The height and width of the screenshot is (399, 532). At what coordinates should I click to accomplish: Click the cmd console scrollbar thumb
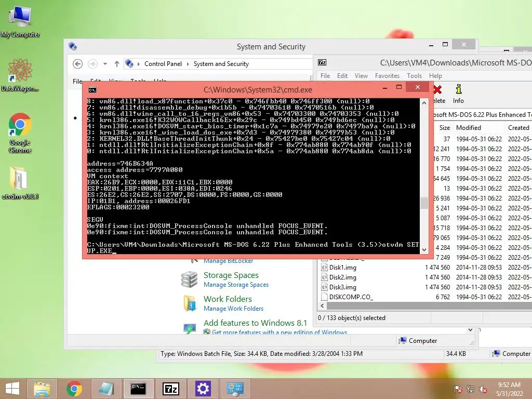(x=424, y=203)
